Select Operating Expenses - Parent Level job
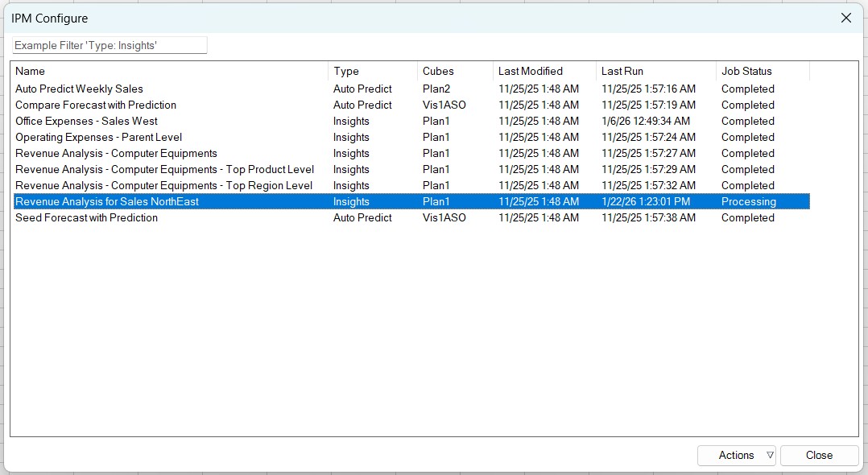868x475 pixels. (412, 137)
